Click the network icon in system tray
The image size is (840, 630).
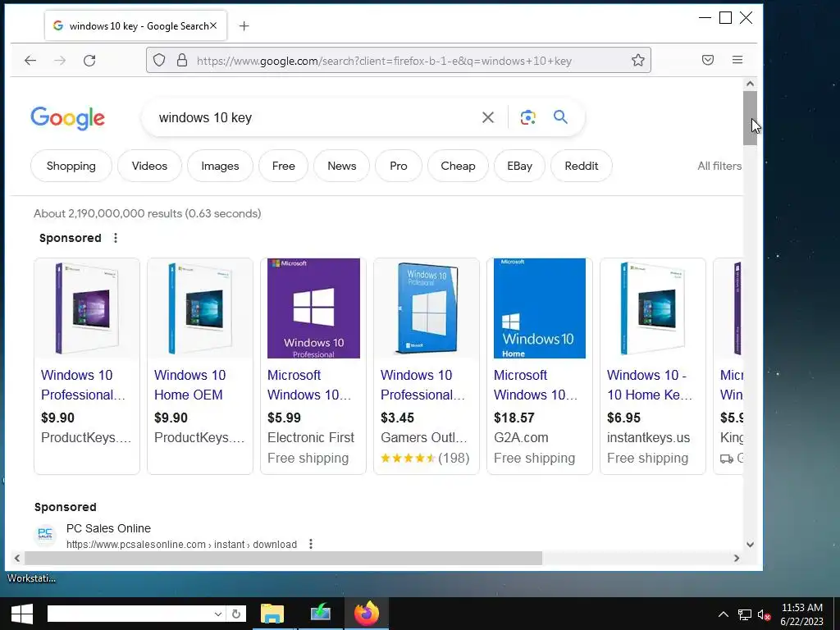click(744, 615)
